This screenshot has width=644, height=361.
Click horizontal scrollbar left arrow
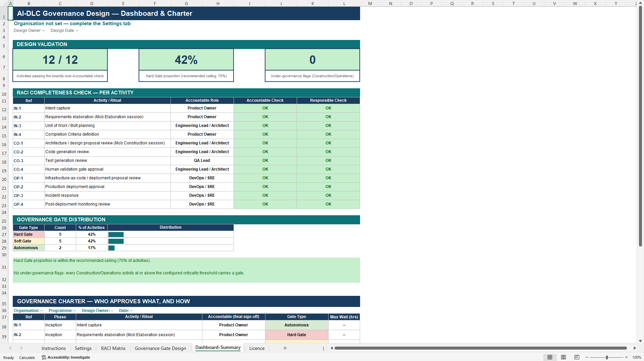[332, 348]
